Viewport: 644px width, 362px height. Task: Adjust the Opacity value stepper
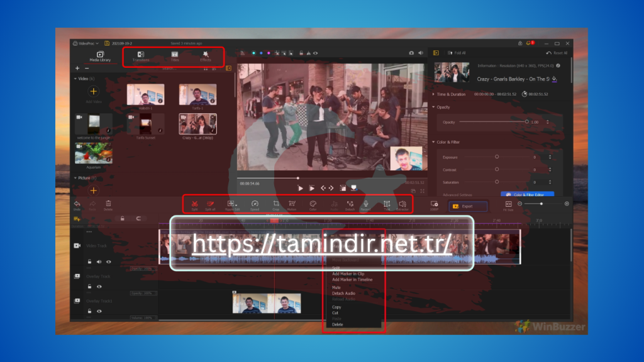click(x=548, y=122)
